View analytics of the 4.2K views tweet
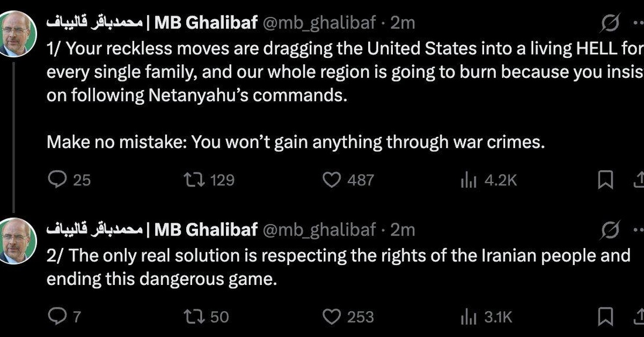The height and width of the screenshot is (337, 644). coord(469,180)
